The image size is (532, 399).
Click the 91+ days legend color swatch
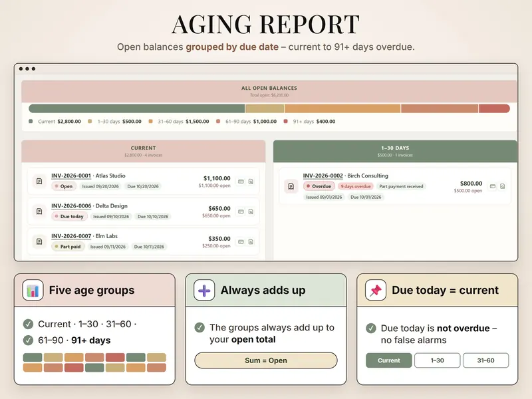pos(286,121)
